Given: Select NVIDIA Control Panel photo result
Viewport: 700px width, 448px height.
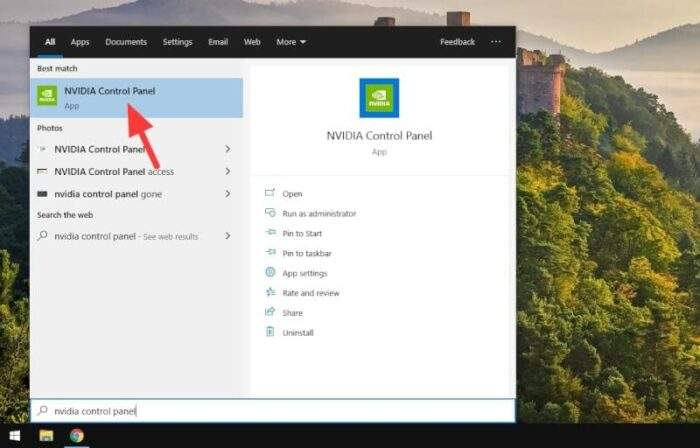Looking at the screenshot, I should pos(137,149).
